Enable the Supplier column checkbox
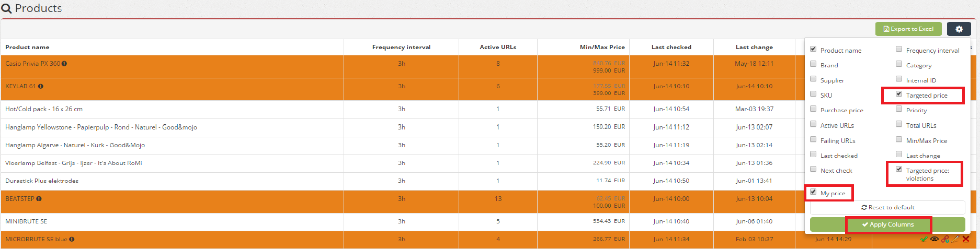The height and width of the screenshot is (249, 980). pyautogui.click(x=813, y=79)
